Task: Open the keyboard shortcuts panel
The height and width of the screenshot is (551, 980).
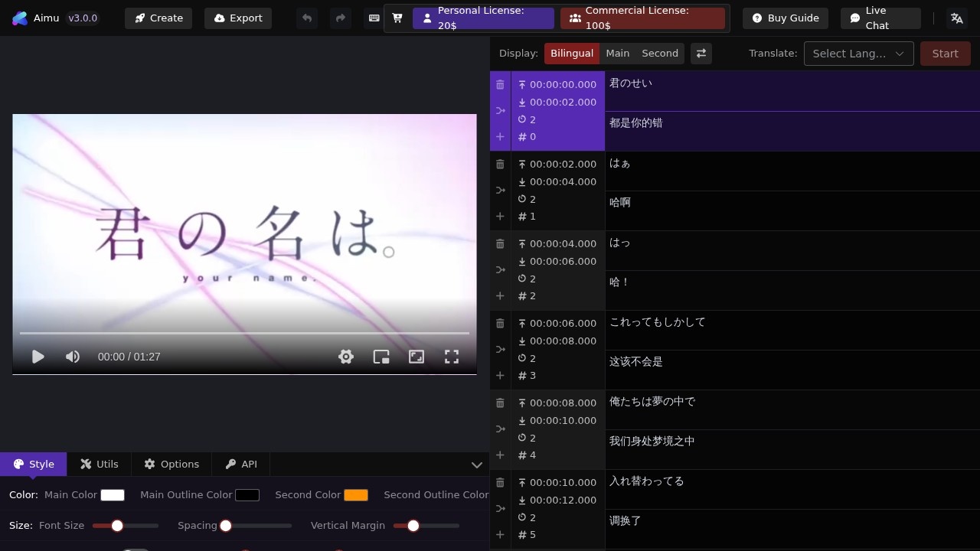Action: (374, 18)
